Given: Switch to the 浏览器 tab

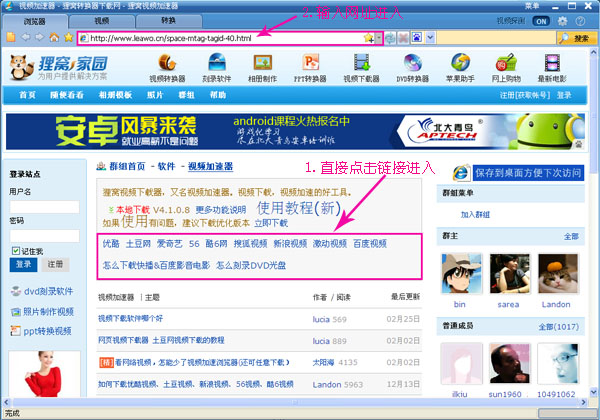Looking at the screenshot, I should pyautogui.click(x=34, y=21).
